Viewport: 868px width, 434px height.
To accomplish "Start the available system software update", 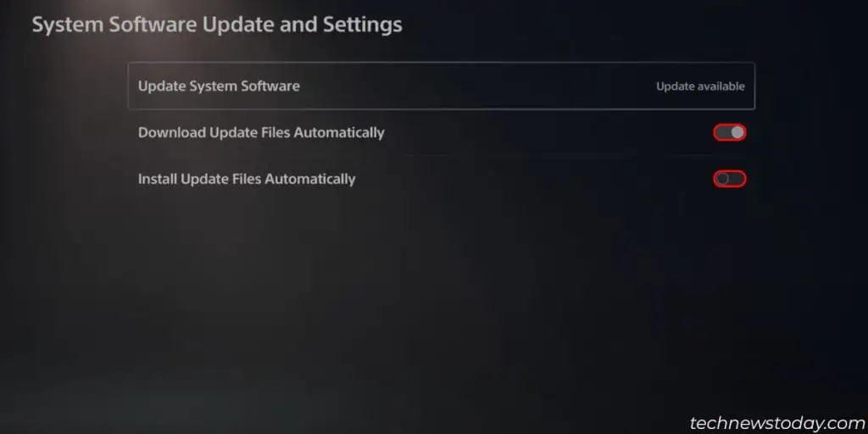I will pos(441,86).
